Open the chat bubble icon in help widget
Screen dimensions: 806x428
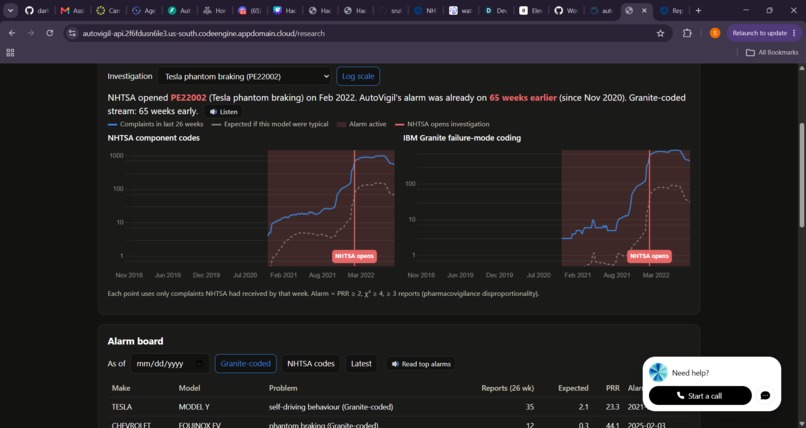click(x=765, y=396)
